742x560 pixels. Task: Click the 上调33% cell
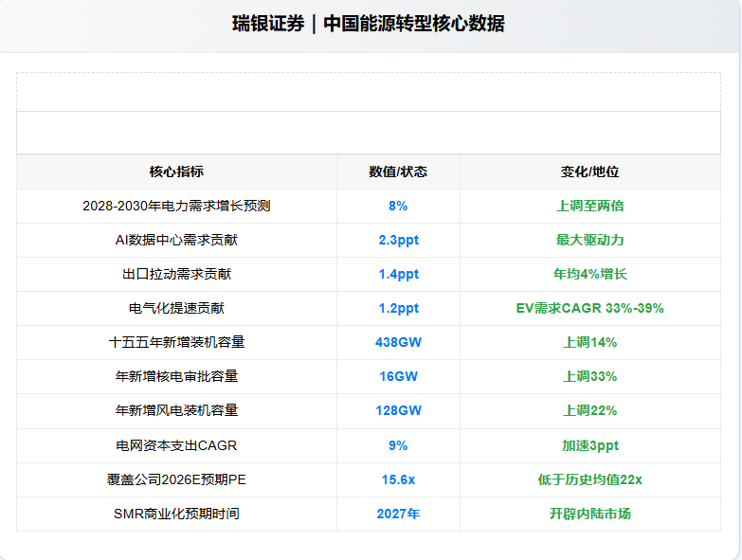pyautogui.click(x=590, y=376)
